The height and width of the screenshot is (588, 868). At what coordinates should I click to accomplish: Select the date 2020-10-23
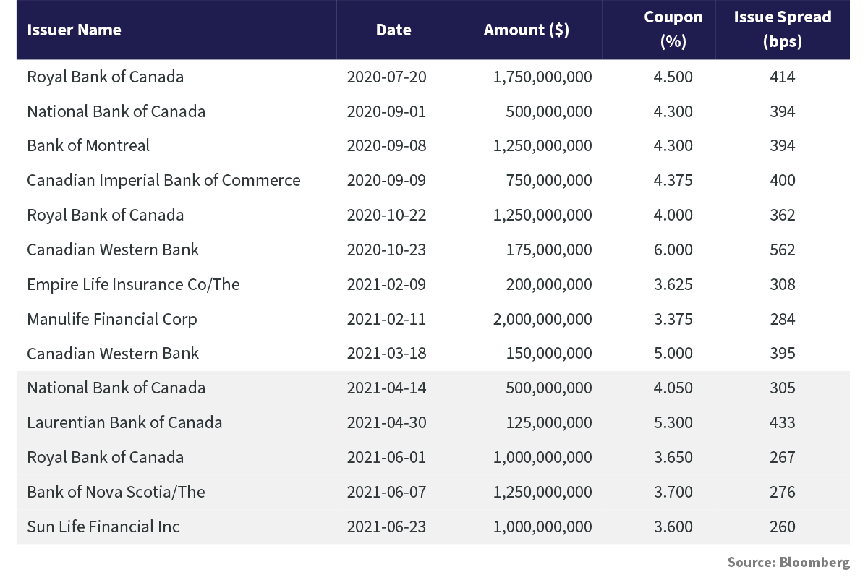pyautogui.click(x=387, y=250)
